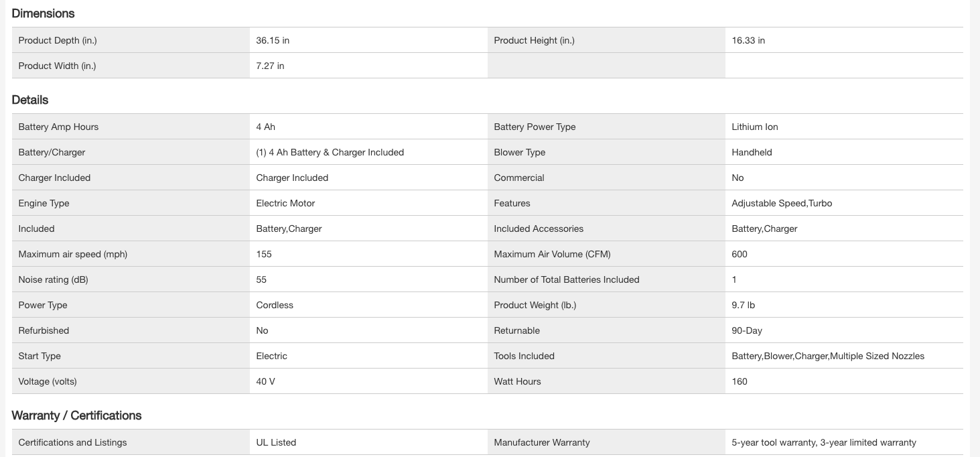Click the Battery Amp Hours label
The image size is (980, 457).
pos(58,127)
